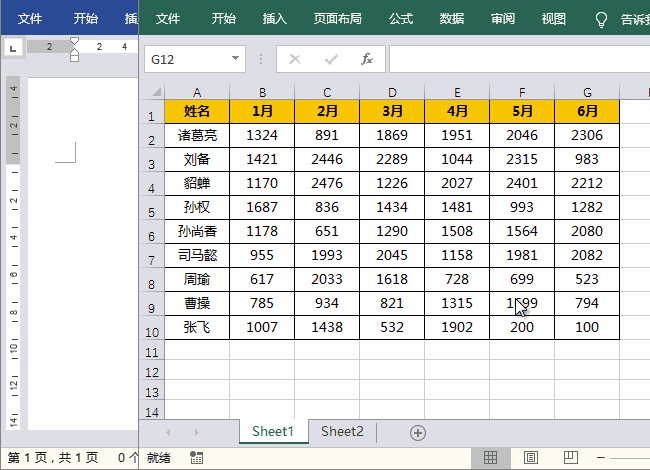
Task: Click inside the formula bar input
Action: pos(515,59)
